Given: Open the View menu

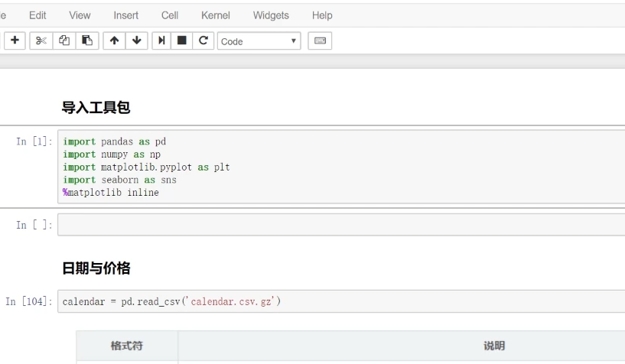Looking at the screenshot, I should 80,15.
